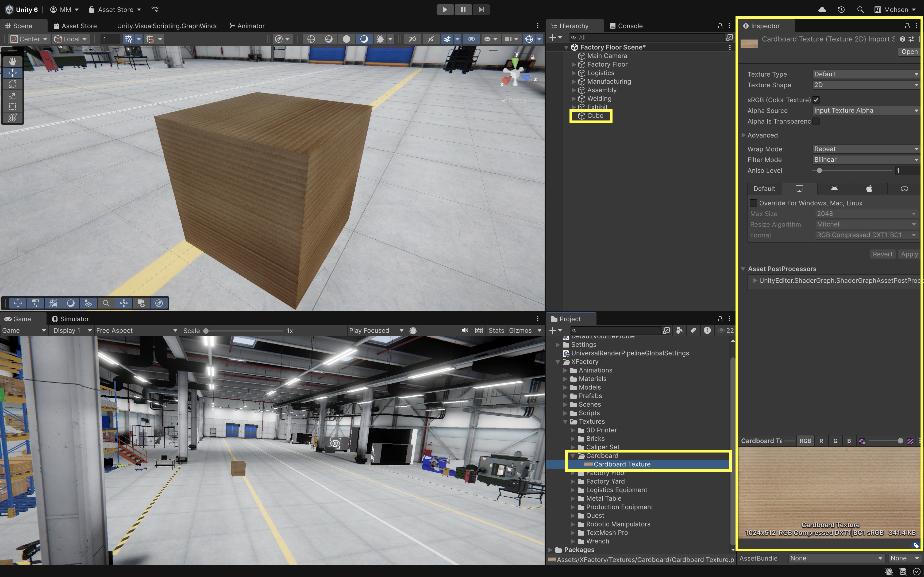Open the Undo History icon
The image size is (924, 577).
[841, 10]
